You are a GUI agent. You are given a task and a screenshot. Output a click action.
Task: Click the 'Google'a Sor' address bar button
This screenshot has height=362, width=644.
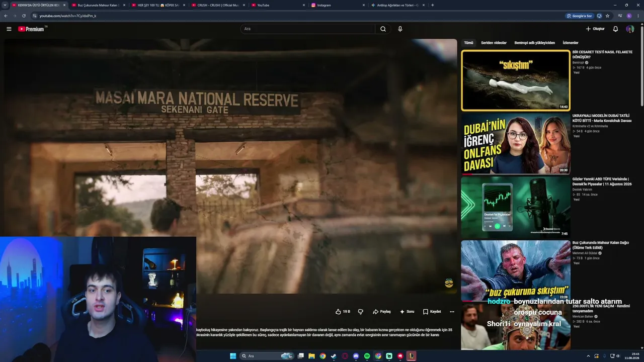coord(579,16)
